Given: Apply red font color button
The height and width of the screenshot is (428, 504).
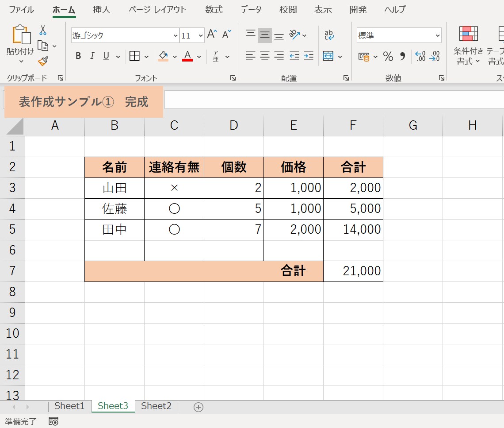Looking at the screenshot, I should coord(187,56).
